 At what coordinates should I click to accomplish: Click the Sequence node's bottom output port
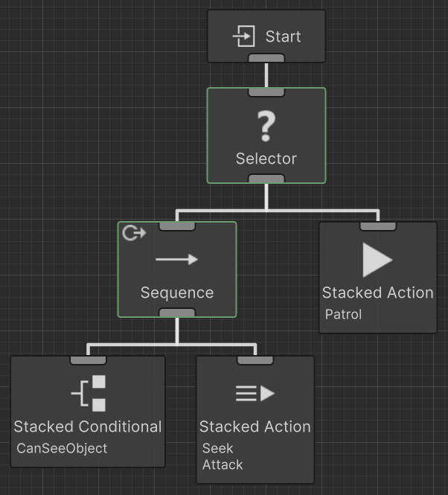pyautogui.click(x=177, y=313)
